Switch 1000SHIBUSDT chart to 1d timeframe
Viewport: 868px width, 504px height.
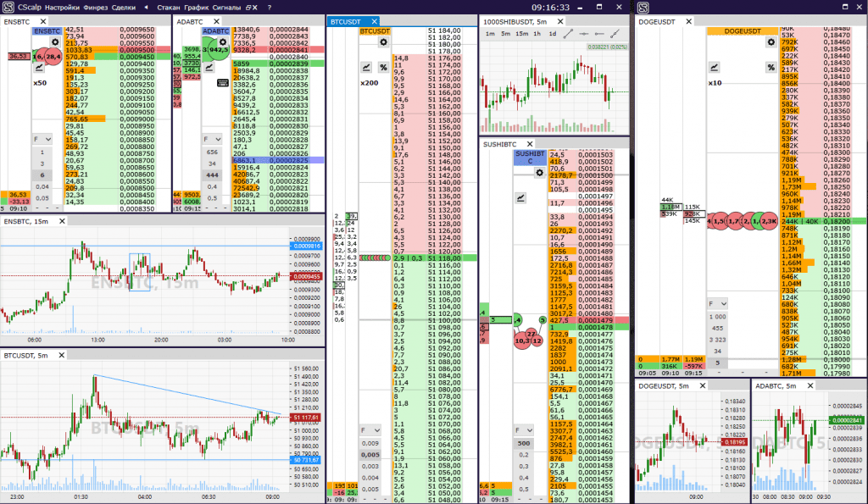tap(553, 34)
